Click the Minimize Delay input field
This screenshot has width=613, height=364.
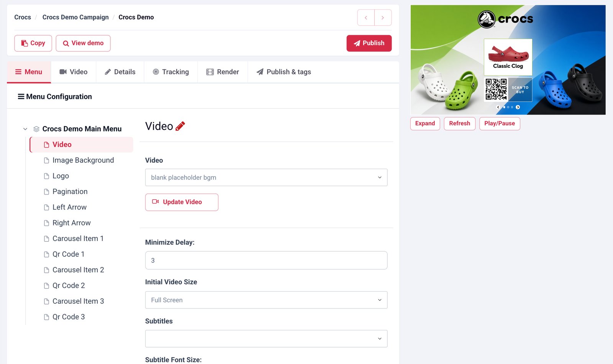point(266,261)
